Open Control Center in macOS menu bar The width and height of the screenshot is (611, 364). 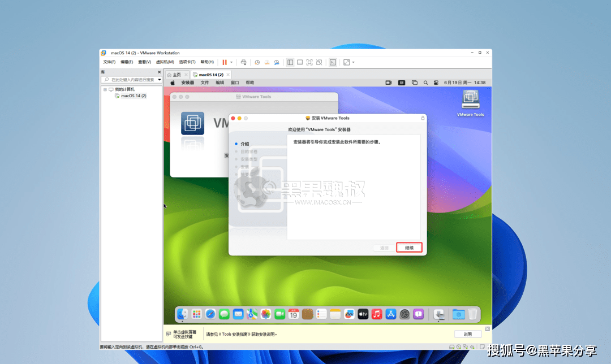436,83
